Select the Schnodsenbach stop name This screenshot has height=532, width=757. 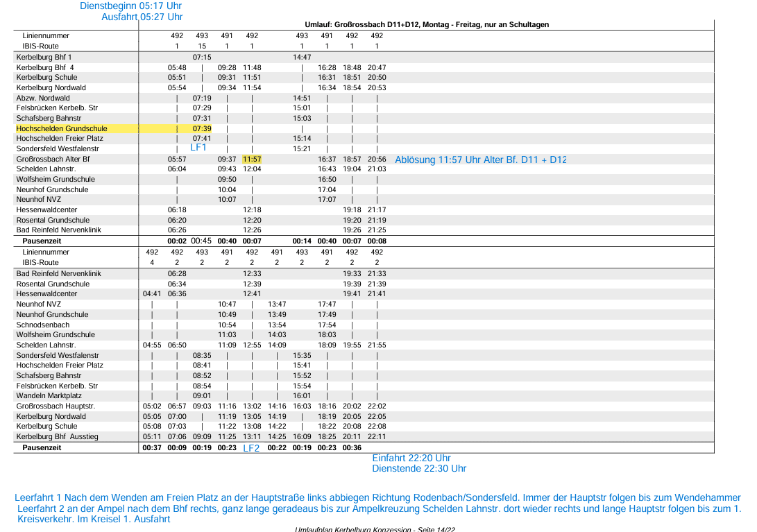tap(43, 325)
